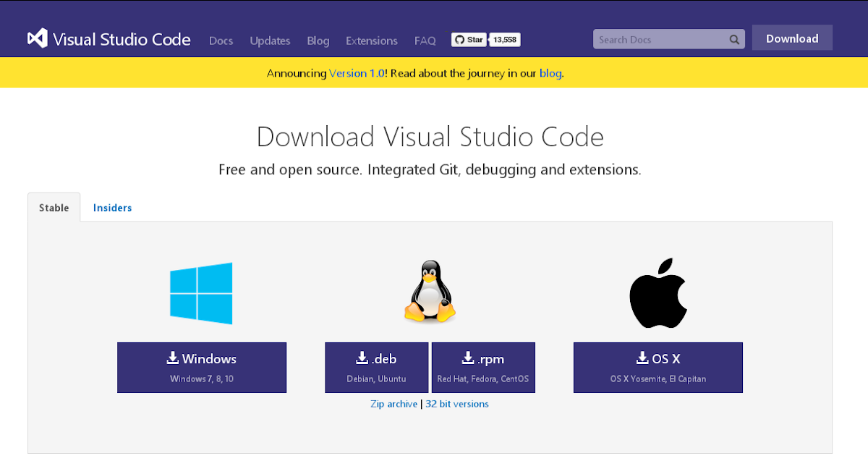Click the GitHub Star button
The width and height of the screenshot is (868, 456).
(x=469, y=40)
